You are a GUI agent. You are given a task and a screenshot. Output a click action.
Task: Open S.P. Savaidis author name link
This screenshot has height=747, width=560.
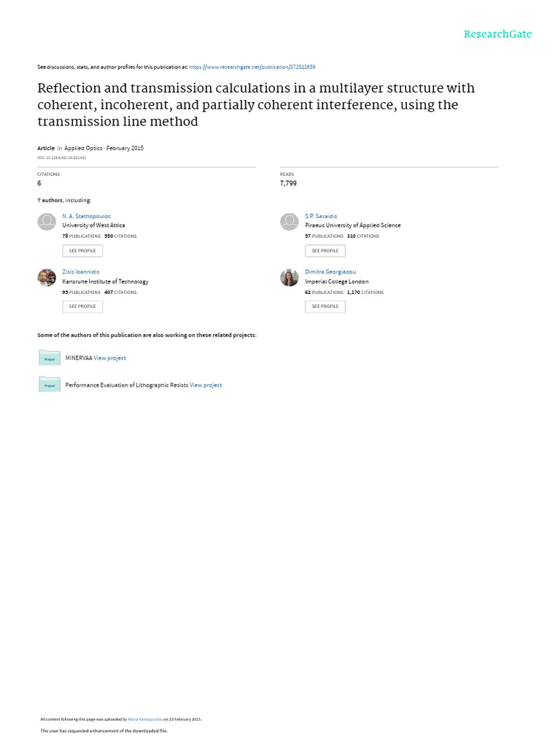pos(321,217)
